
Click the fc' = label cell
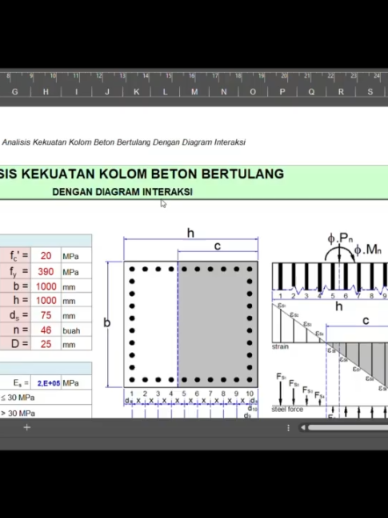(15, 256)
